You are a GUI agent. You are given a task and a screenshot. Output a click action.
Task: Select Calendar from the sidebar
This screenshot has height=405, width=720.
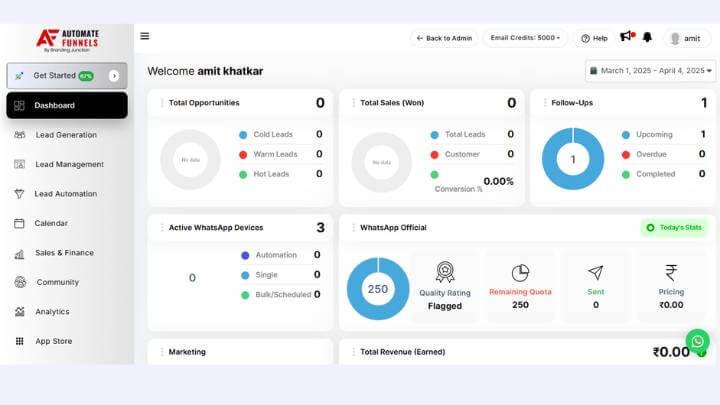point(51,223)
